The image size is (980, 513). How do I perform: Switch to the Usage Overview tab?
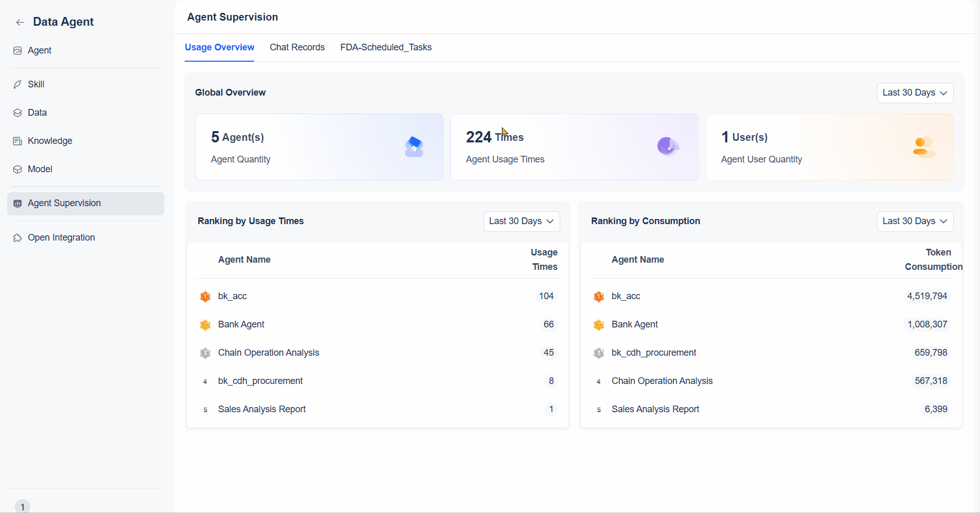click(219, 47)
